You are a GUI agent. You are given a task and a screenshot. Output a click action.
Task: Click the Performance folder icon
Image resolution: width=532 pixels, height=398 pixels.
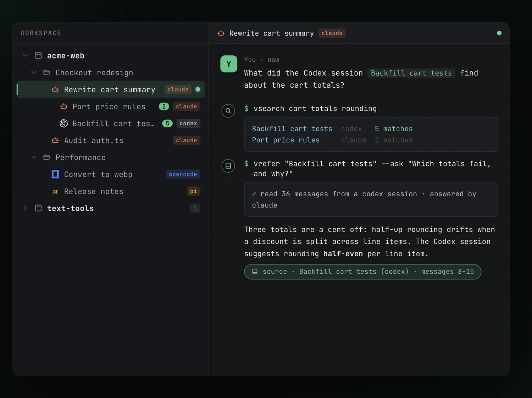[47, 157]
